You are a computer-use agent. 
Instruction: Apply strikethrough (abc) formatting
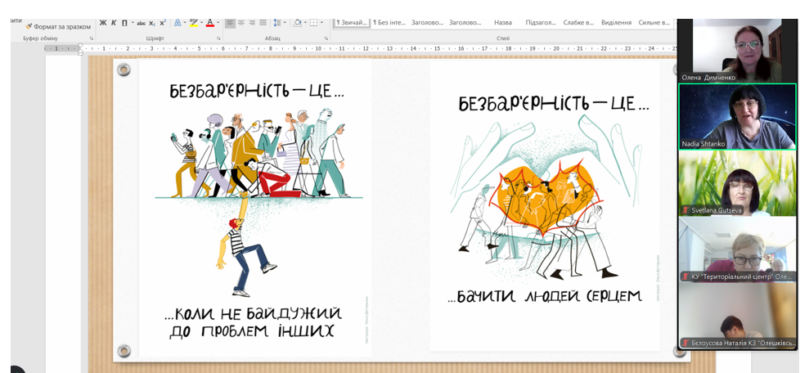tap(141, 23)
